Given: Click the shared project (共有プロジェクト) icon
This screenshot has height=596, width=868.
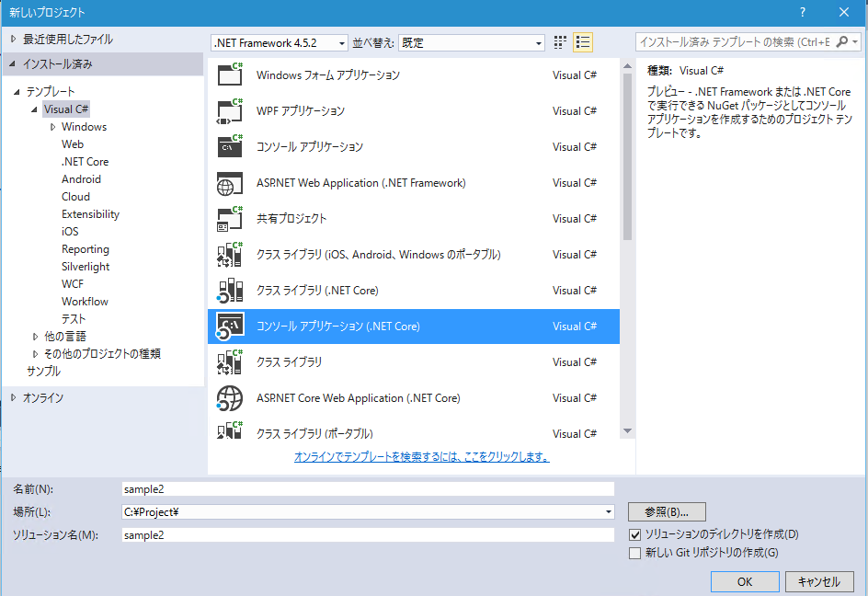Looking at the screenshot, I should point(230,219).
